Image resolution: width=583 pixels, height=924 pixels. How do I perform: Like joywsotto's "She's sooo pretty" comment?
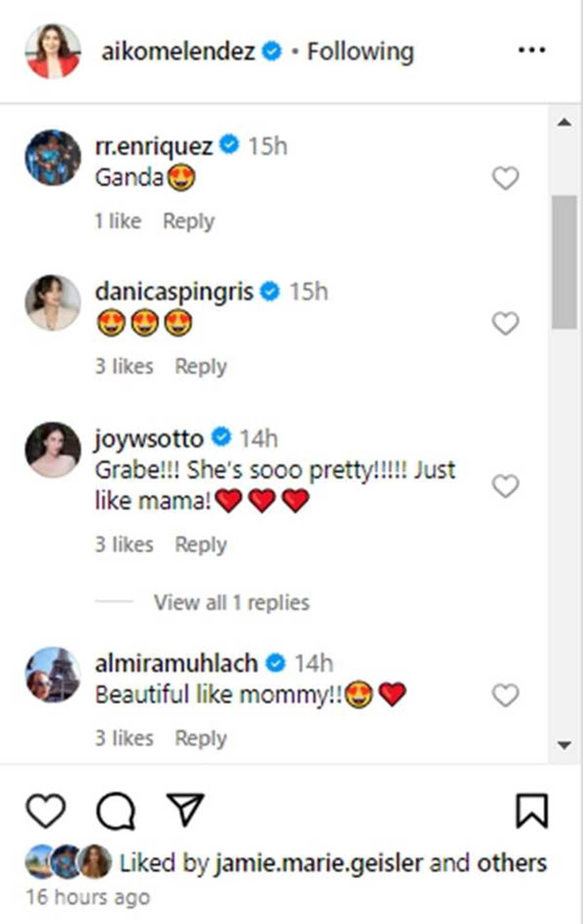505,486
